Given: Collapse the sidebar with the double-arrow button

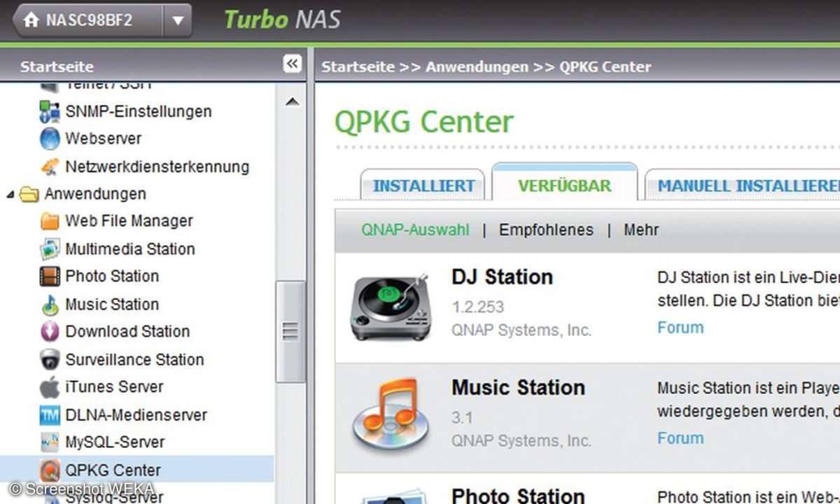Looking at the screenshot, I should tap(293, 64).
